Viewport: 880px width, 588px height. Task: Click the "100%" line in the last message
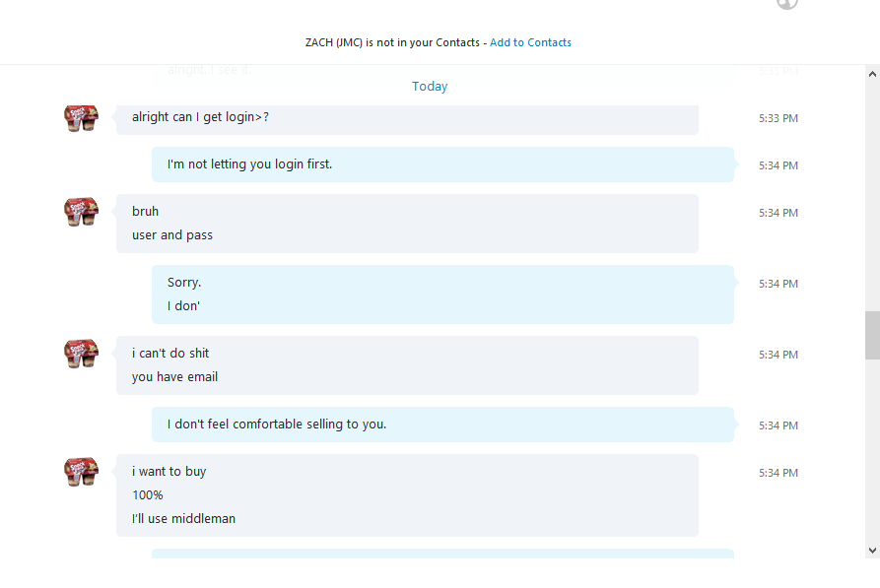coord(148,495)
